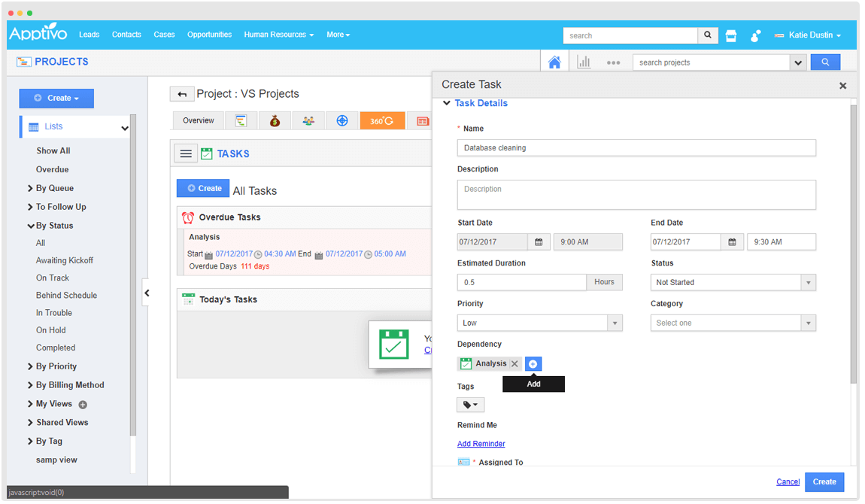Click the Start Date calendar icon
The height and width of the screenshot is (504, 865).
click(539, 242)
